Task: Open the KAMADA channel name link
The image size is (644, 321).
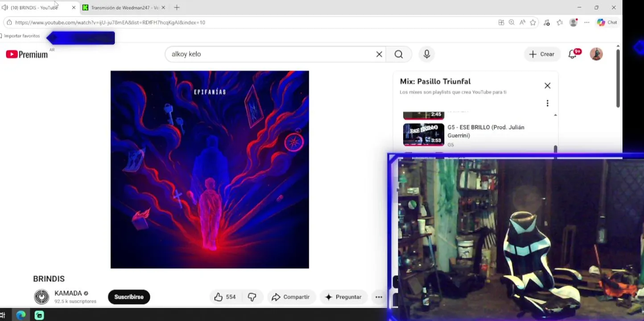Action: [x=68, y=293]
